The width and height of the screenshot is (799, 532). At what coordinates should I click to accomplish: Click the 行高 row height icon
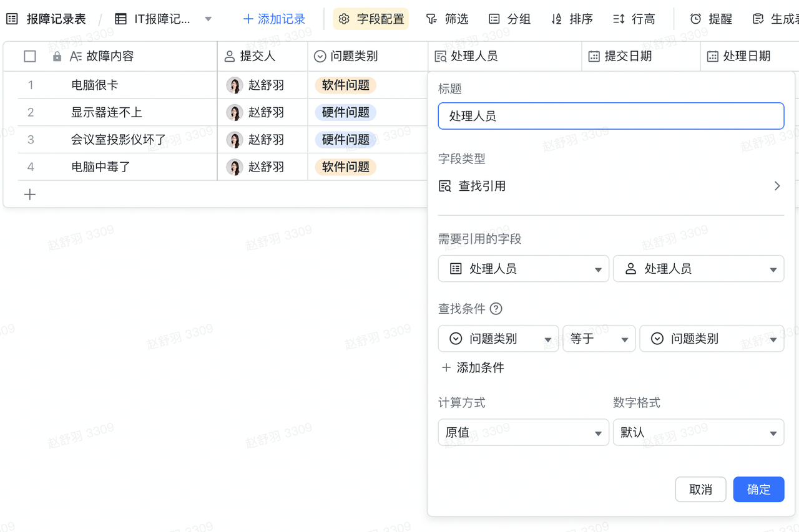coord(619,19)
